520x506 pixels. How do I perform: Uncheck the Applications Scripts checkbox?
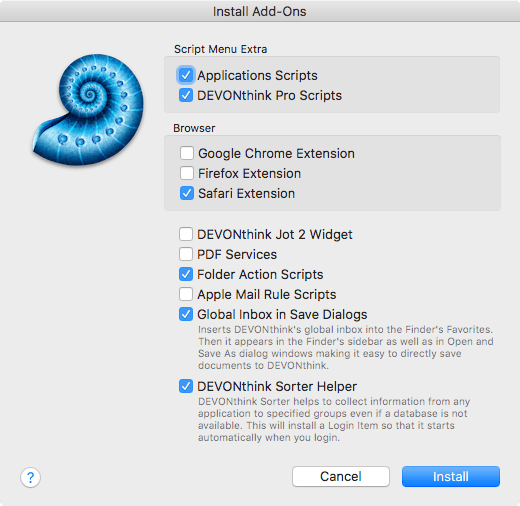[x=186, y=75]
